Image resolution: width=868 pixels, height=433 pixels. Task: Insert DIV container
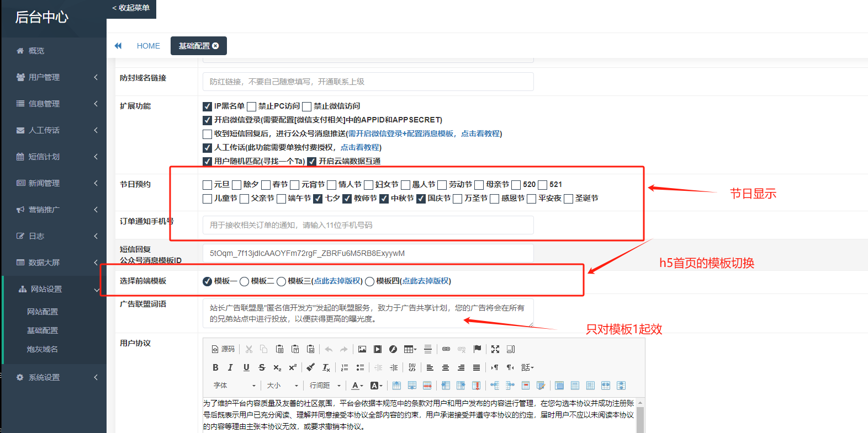click(412, 367)
